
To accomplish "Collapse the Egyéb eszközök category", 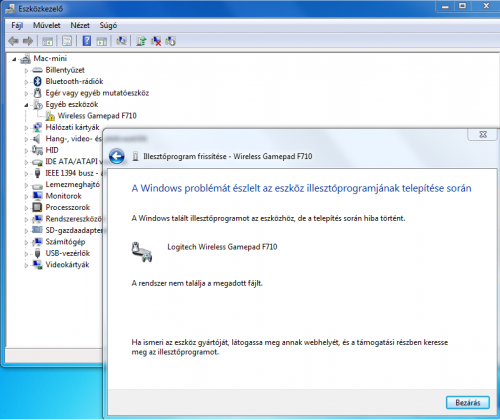I will tap(26, 105).
